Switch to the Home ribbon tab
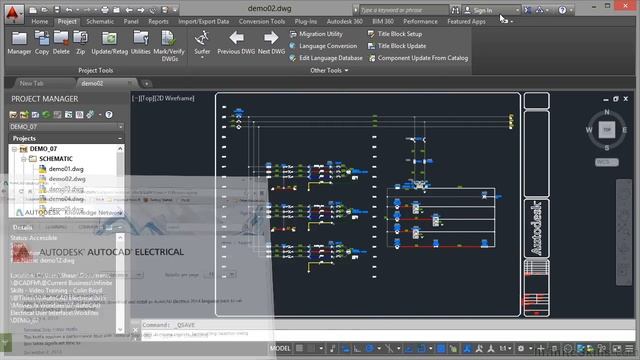Image resolution: width=640 pixels, height=360 pixels. (40, 21)
